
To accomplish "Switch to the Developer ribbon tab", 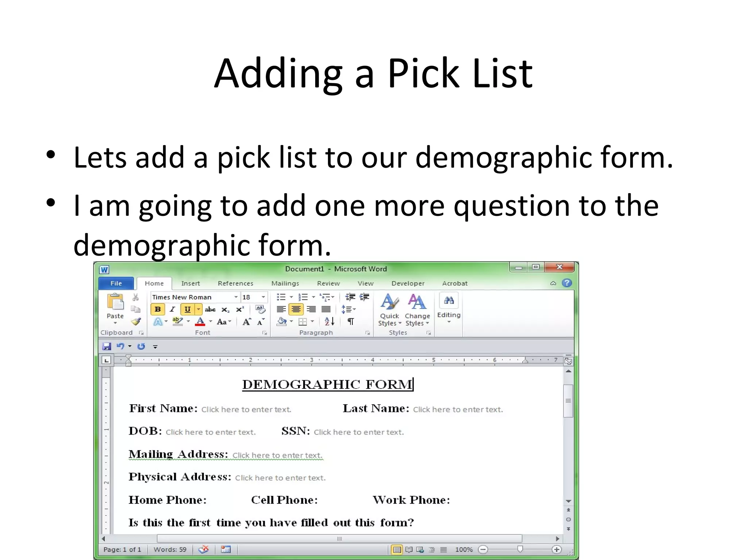I will pos(408,283).
